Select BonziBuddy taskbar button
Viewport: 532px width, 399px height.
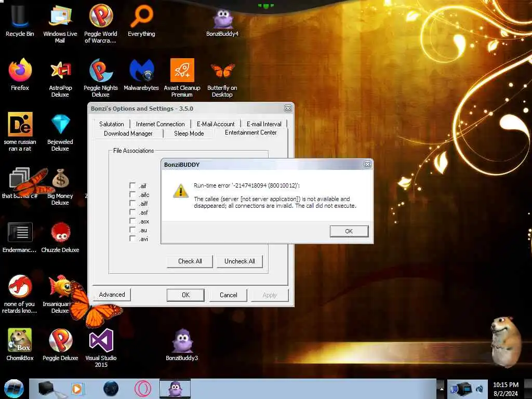(175, 389)
